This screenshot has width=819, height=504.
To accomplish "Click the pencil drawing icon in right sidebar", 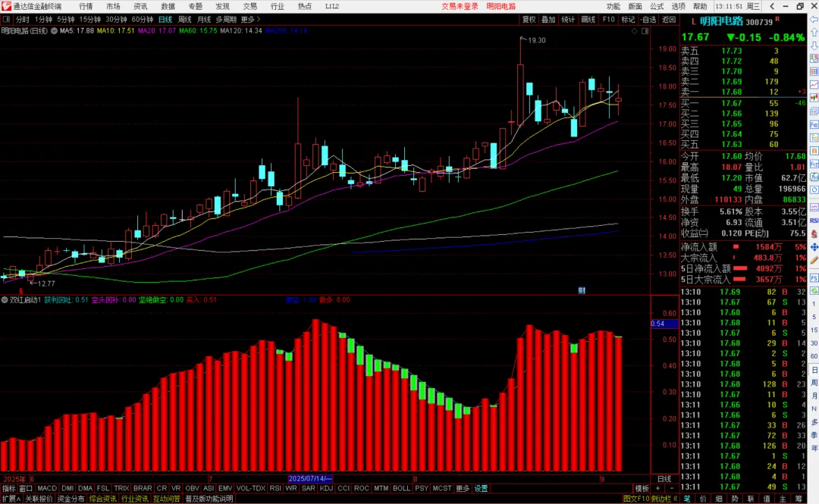I will 814,259.
